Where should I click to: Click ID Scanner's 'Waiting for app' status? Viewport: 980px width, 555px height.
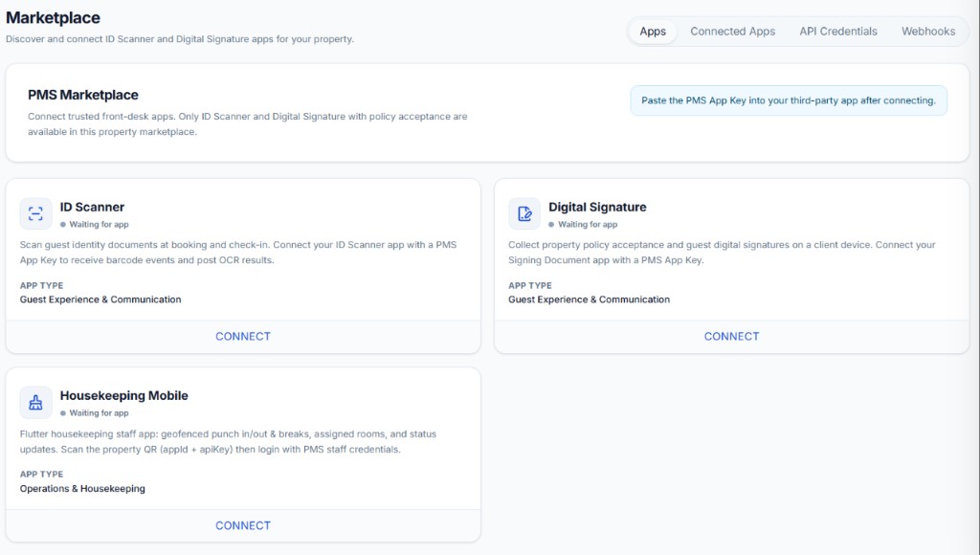[95, 224]
